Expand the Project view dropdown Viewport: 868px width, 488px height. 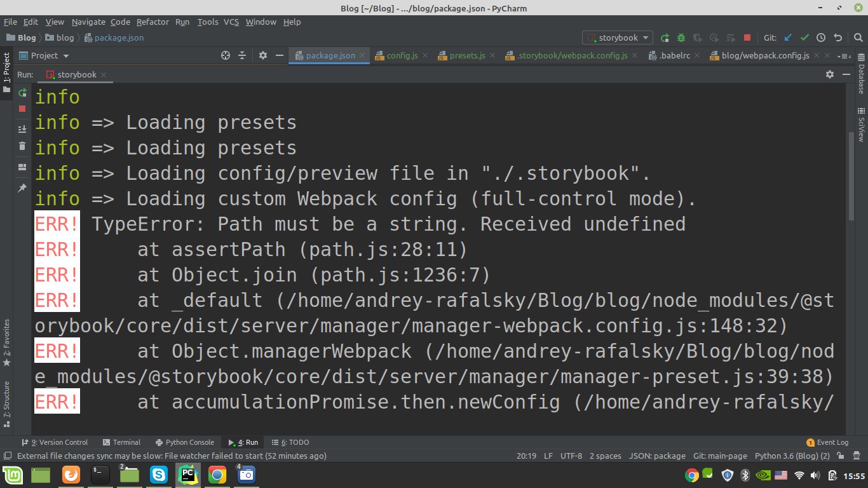pyautogui.click(x=44, y=56)
